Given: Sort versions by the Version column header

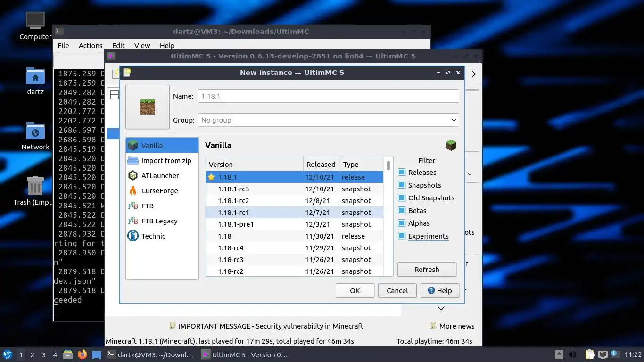Looking at the screenshot, I should point(255,164).
